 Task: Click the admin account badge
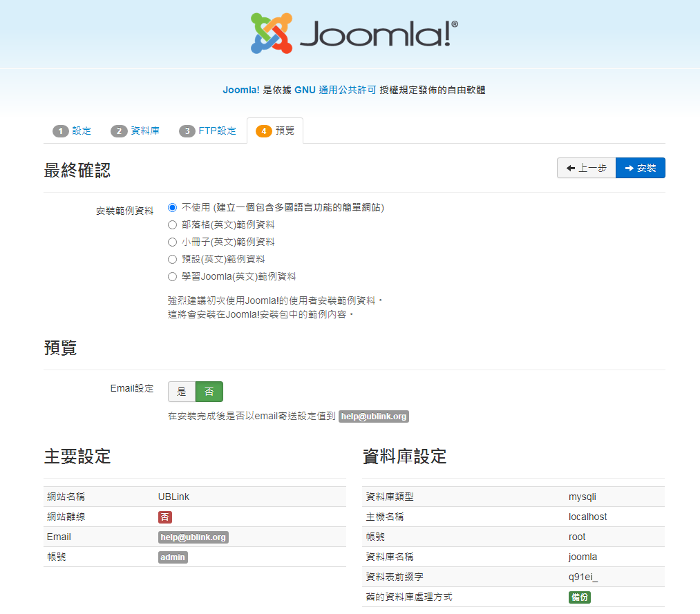pyautogui.click(x=173, y=557)
